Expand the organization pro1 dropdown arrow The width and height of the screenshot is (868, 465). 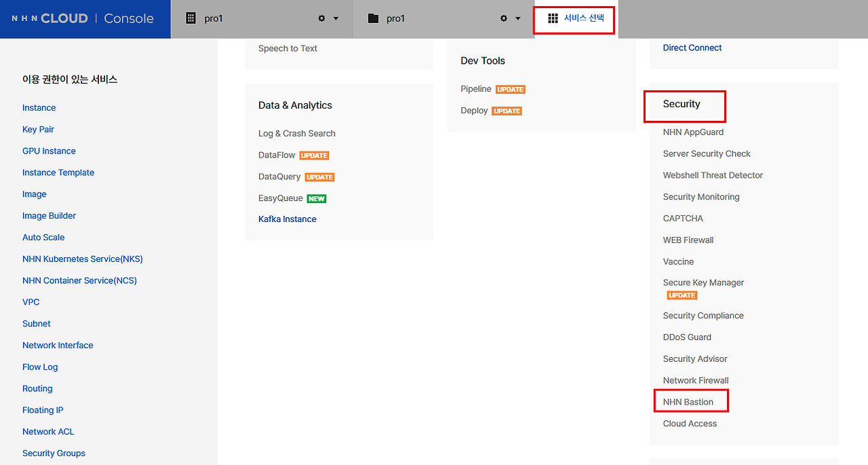coord(336,18)
